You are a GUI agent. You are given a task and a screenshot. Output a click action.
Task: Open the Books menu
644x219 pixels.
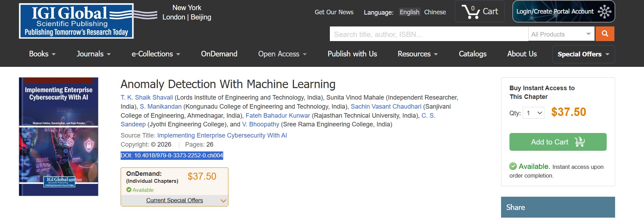[42, 54]
